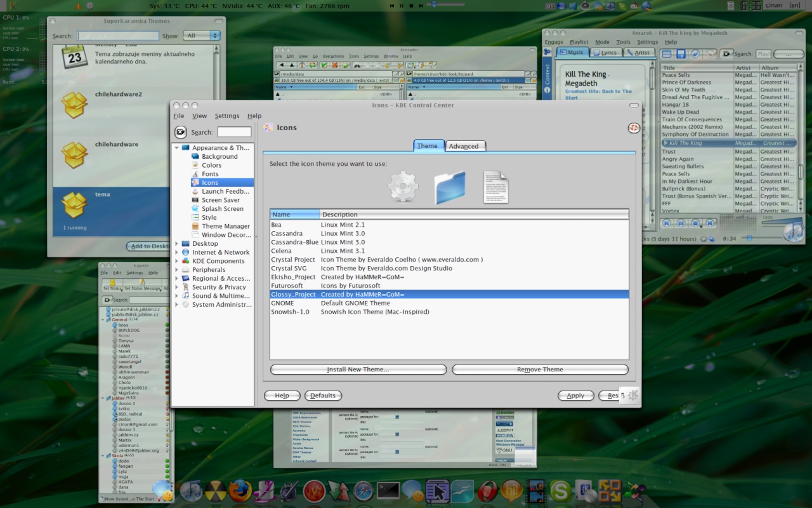Open the Skype icon in the dock

point(561,491)
